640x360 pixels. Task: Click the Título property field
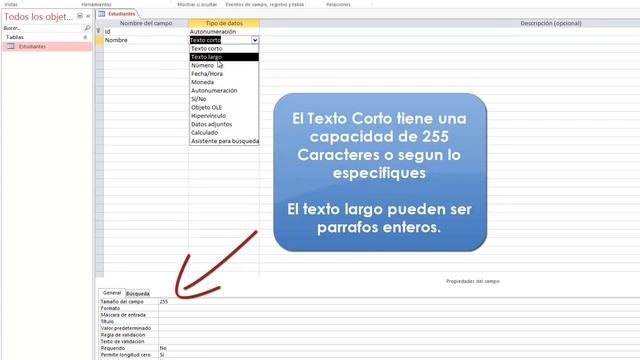click(399, 321)
